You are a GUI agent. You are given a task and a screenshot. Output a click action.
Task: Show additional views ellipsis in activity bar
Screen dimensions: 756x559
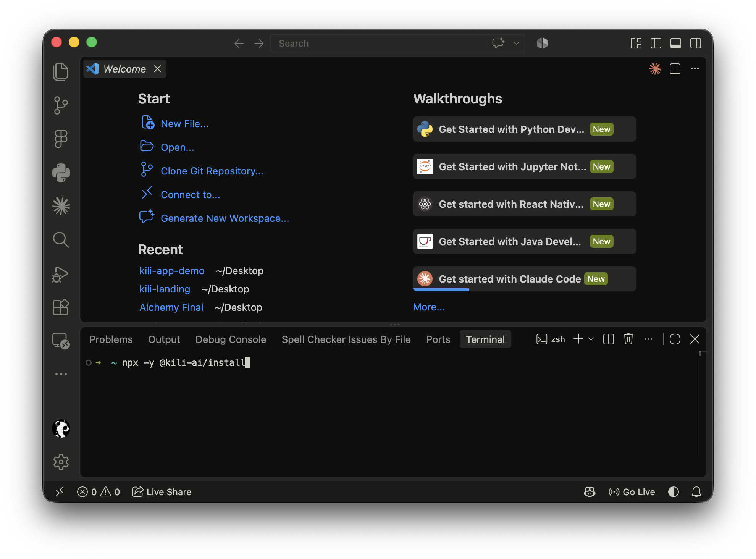tap(61, 374)
